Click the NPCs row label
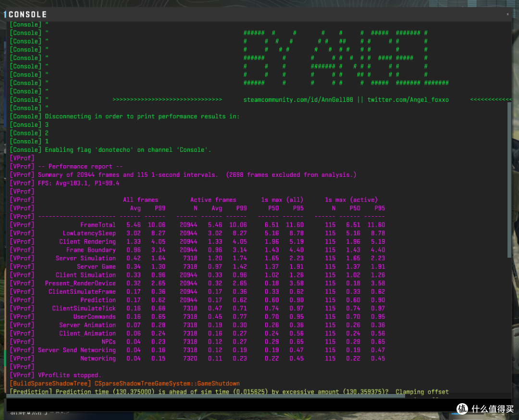 tap(109, 342)
